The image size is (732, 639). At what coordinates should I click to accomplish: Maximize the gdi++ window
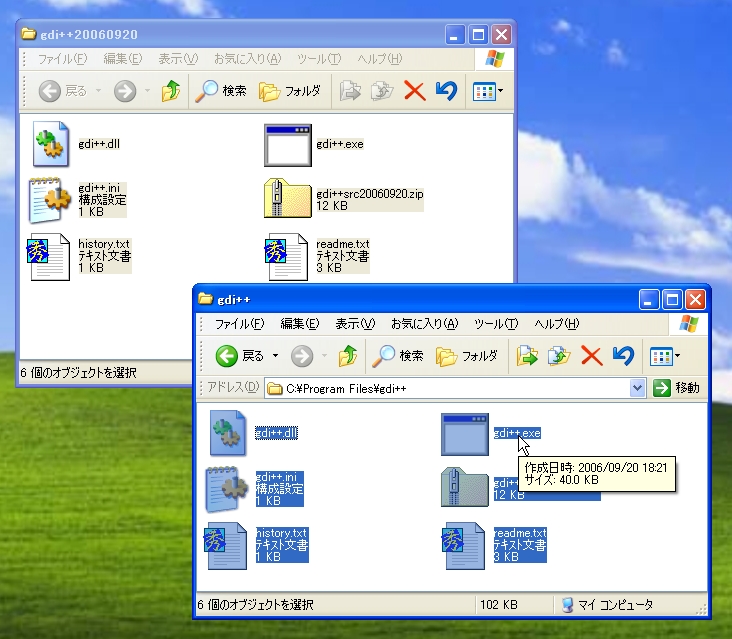(672, 300)
